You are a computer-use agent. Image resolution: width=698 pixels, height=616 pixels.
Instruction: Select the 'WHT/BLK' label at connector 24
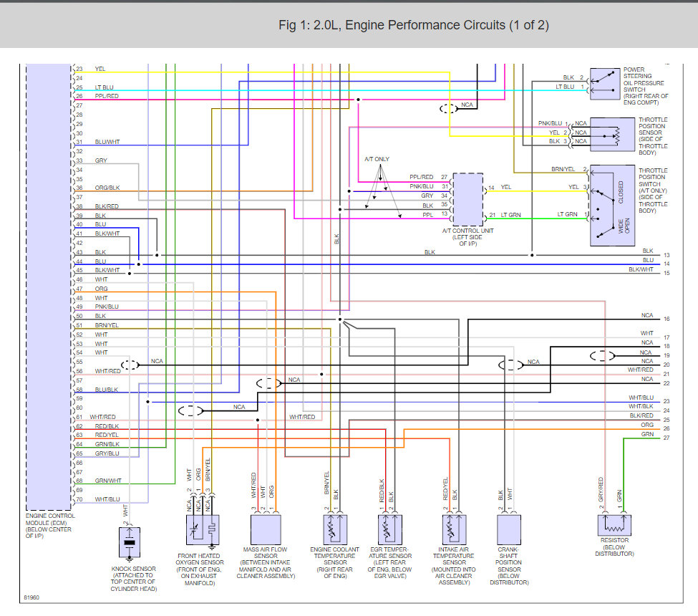[x=641, y=406]
